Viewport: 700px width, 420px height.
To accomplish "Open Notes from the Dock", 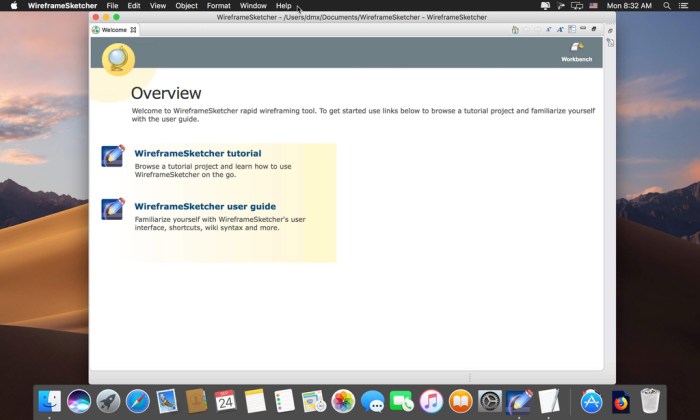I will tap(255, 401).
